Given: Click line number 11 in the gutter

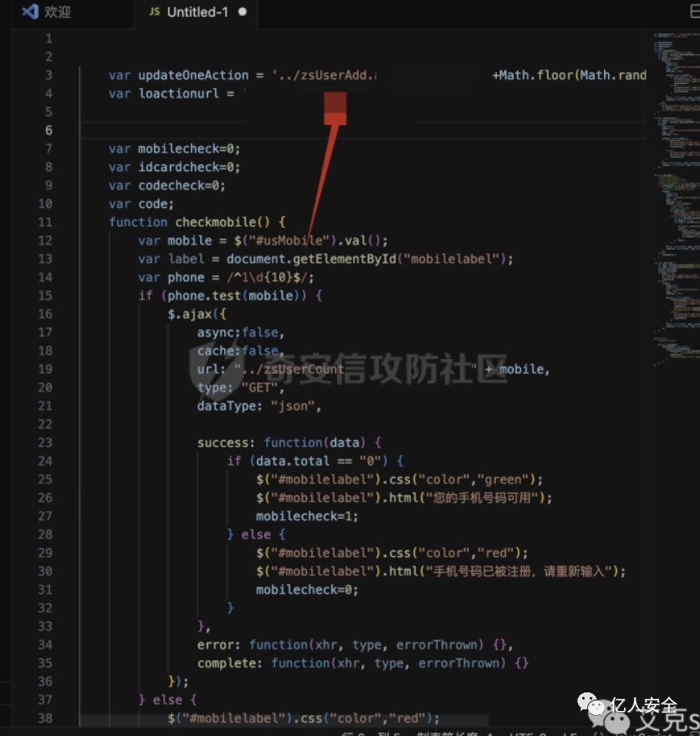Looking at the screenshot, I should 45,222.
